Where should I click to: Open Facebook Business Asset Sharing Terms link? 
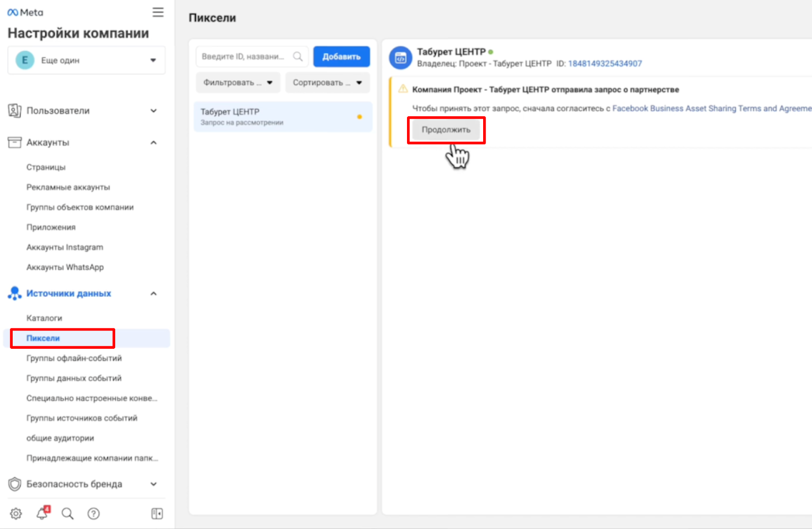[712, 108]
